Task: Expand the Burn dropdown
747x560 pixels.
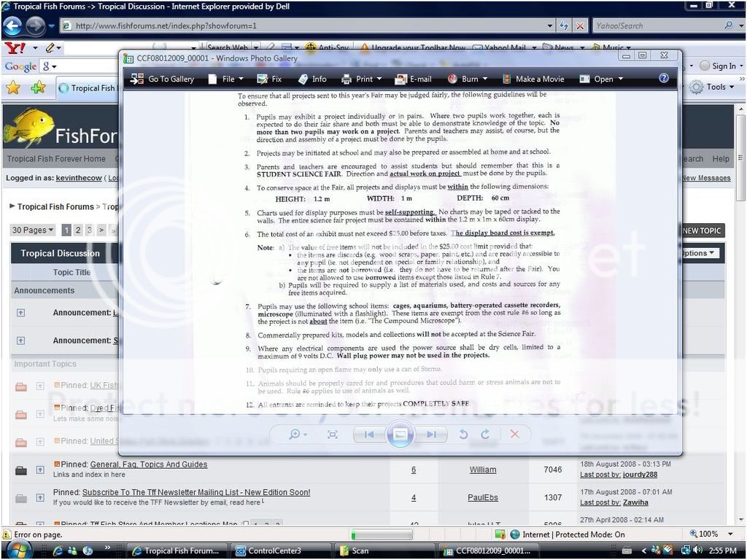Action: click(x=465, y=79)
